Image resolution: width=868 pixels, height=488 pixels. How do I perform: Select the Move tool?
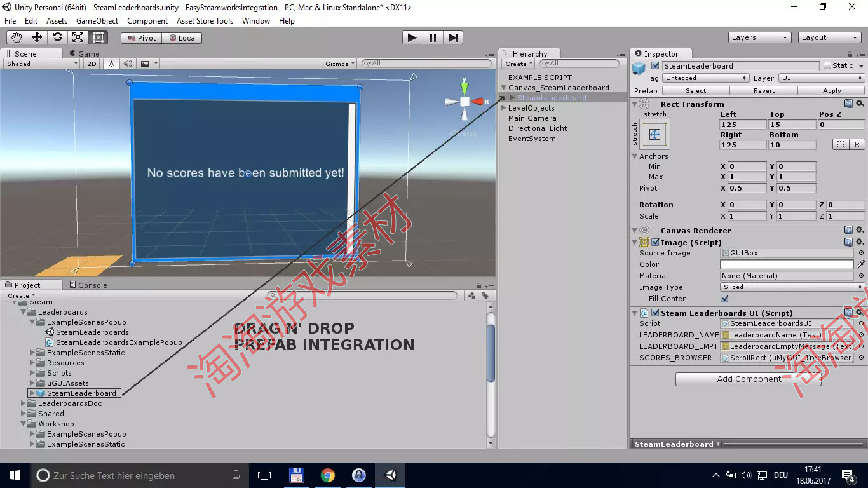(37, 37)
